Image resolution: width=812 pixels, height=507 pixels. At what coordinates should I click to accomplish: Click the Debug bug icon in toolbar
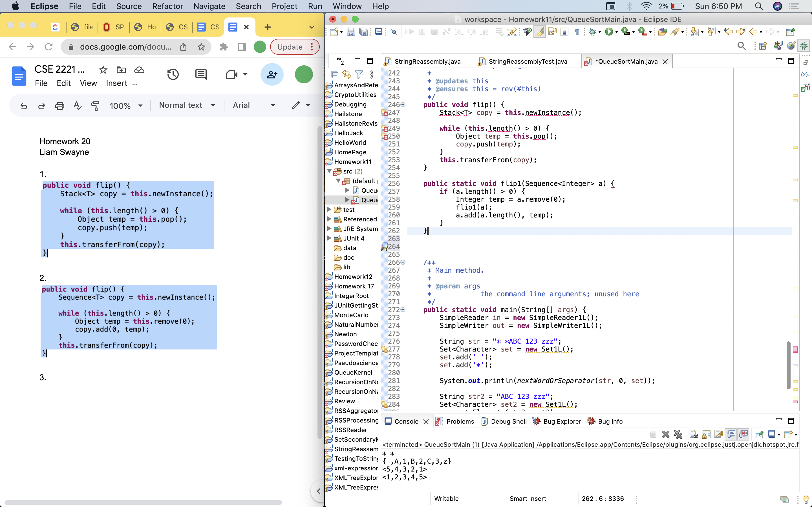(592, 32)
